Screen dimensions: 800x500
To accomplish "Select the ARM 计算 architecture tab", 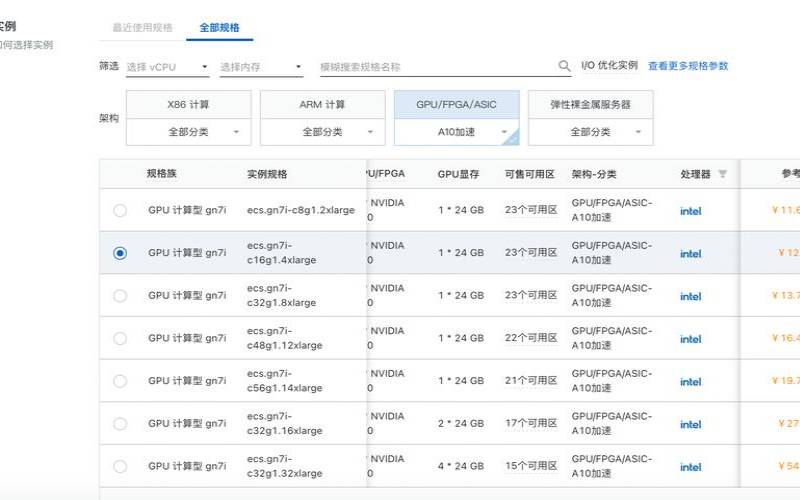I will point(322,105).
